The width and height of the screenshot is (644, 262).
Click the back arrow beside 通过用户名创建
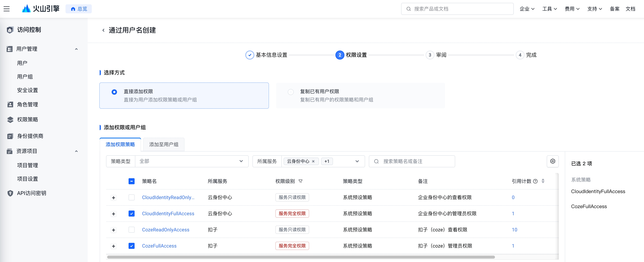(103, 30)
